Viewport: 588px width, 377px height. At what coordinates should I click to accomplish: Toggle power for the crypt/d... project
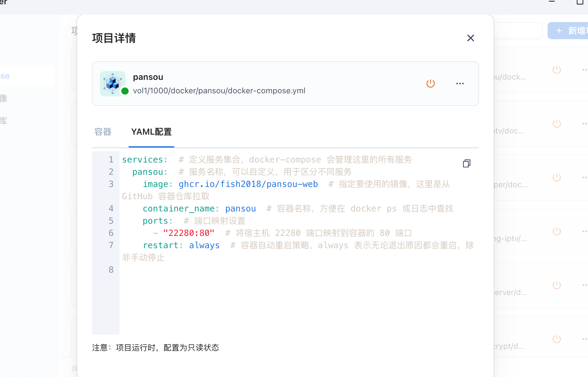(556, 339)
